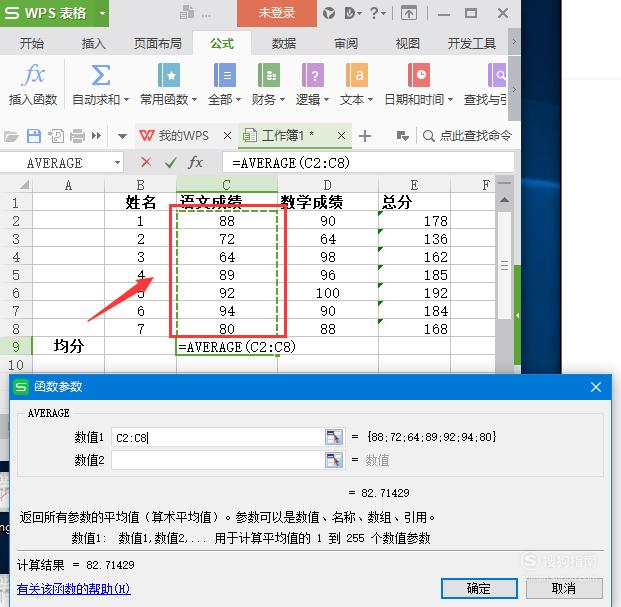Click the tab list icon beside plus
621x607 pixels.
[402, 136]
